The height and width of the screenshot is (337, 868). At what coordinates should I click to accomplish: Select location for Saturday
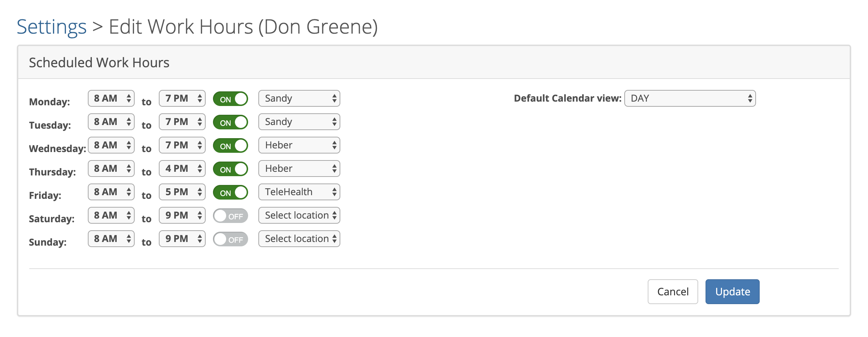(299, 215)
